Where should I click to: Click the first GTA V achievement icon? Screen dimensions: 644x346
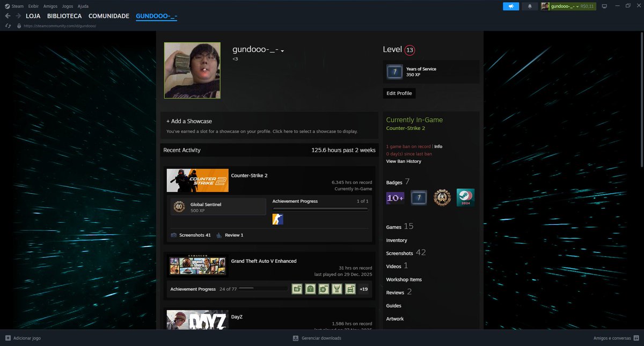(x=297, y=289)
